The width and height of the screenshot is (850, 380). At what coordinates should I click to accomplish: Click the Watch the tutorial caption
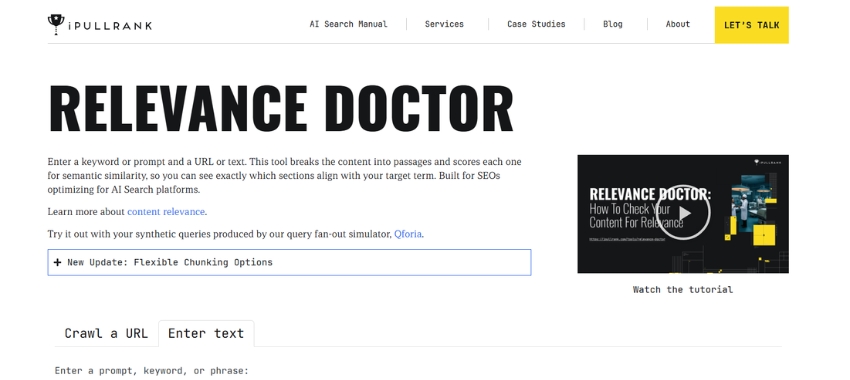pos(682,289)
